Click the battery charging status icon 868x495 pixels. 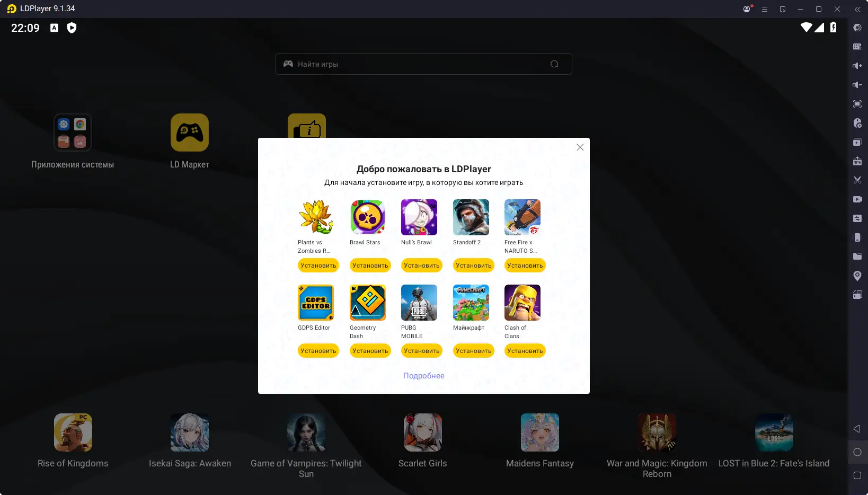pyautogui.click(x=834, y=28)
